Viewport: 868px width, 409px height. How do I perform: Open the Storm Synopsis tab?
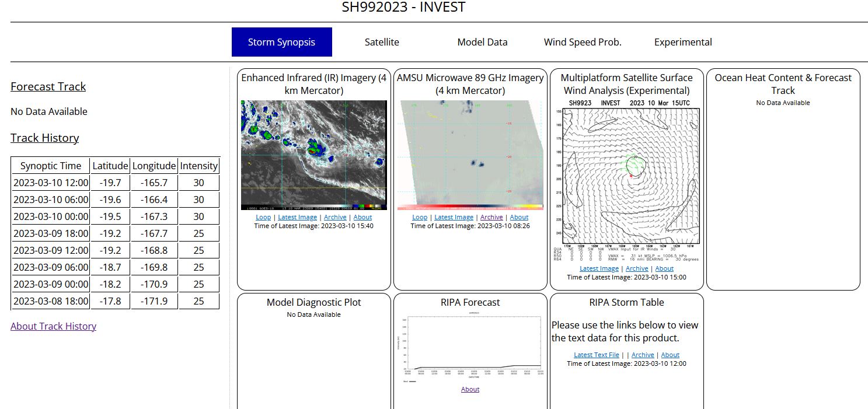point(281,42)
